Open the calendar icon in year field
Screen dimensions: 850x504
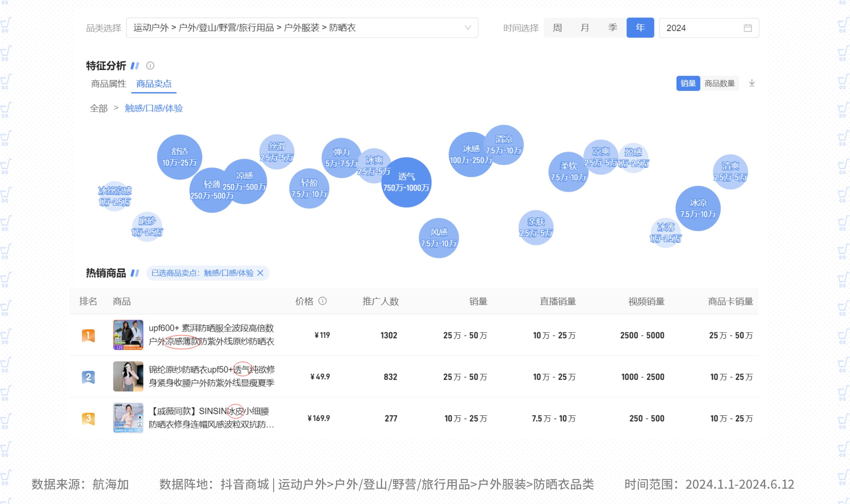point(747,28)
